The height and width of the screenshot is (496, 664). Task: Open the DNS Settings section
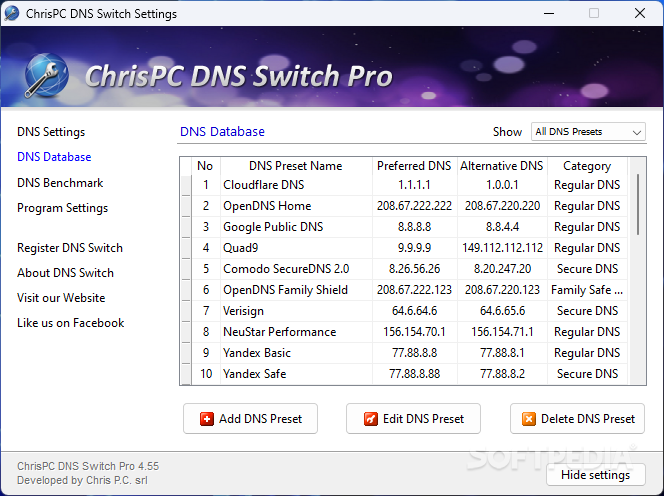coord(51,132)
